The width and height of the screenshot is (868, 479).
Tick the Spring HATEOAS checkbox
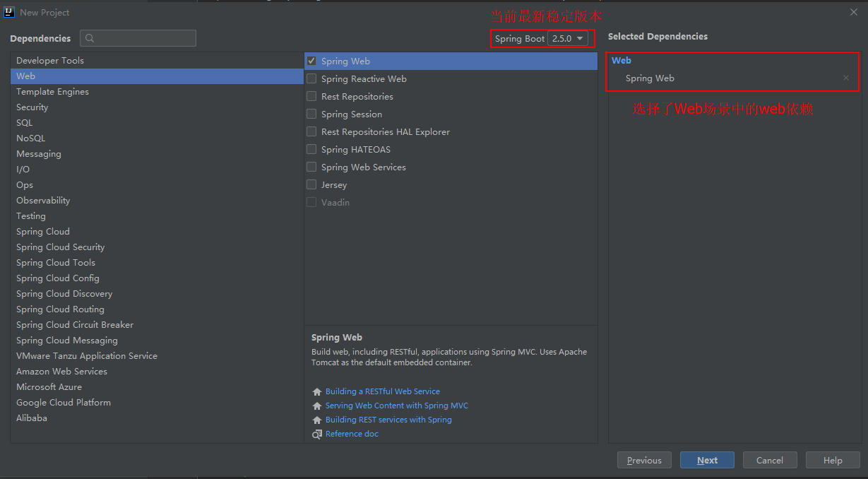point(311,150)
